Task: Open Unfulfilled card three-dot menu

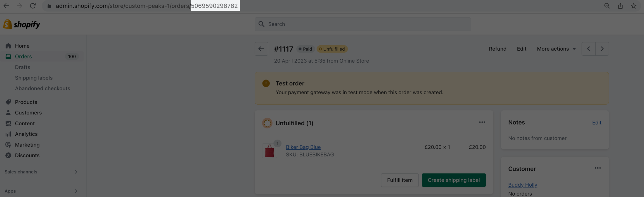Action: click(x=482, y=122)
